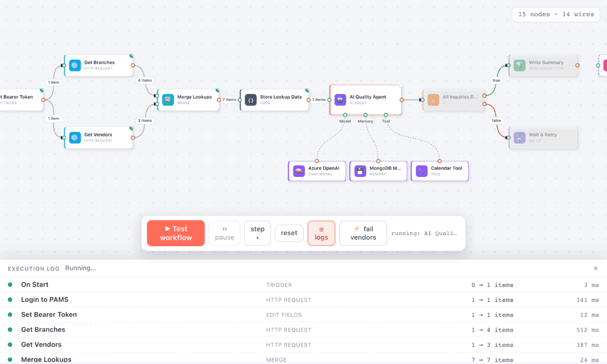Open the On Start log row

(303, 285)
